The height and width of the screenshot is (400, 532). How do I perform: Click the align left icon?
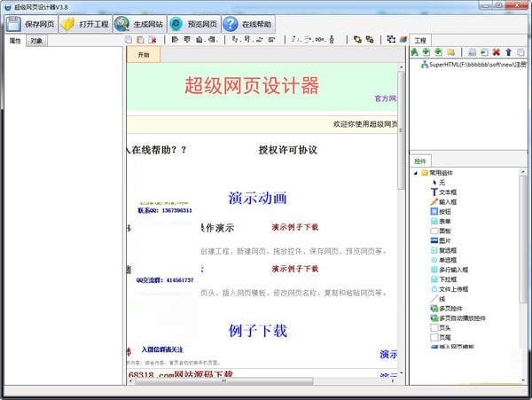(x=175, y=40)
